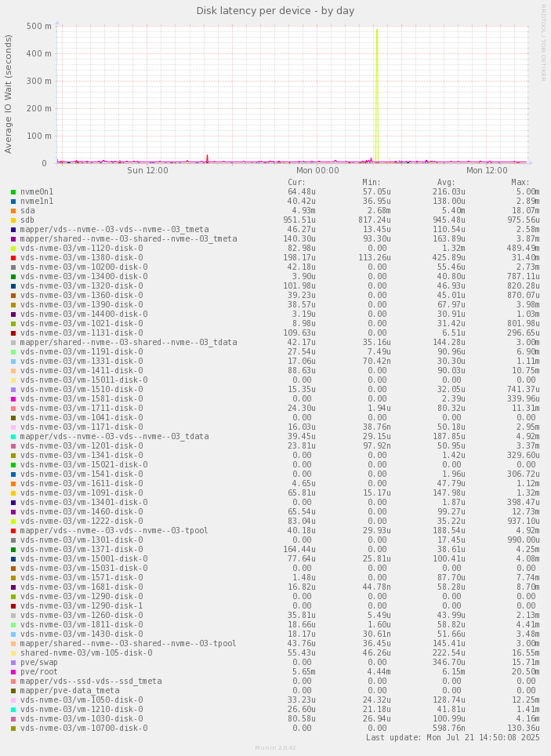The height and width of the screenshot is (756, 551).
Task: Select 'vds-nvme-03/vm-1131-disk-0' legend label
Action: pyautogui.click(x=82, y=333)
